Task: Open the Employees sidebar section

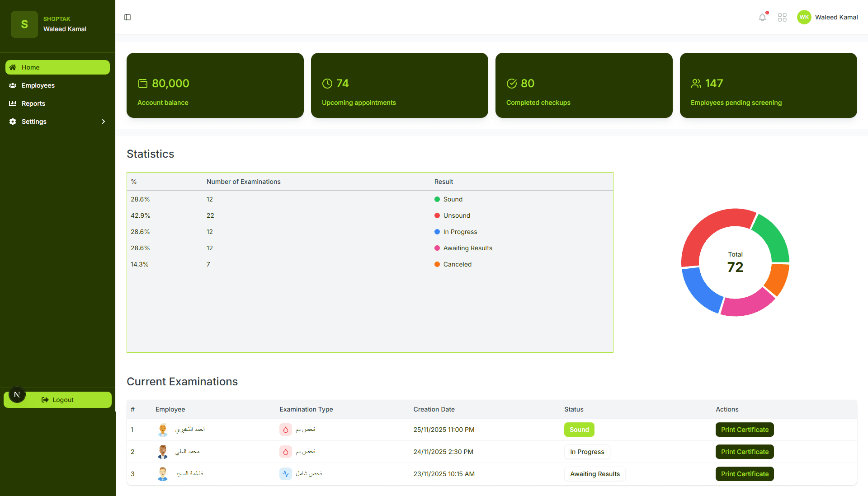Action: (x=38, y=85)
